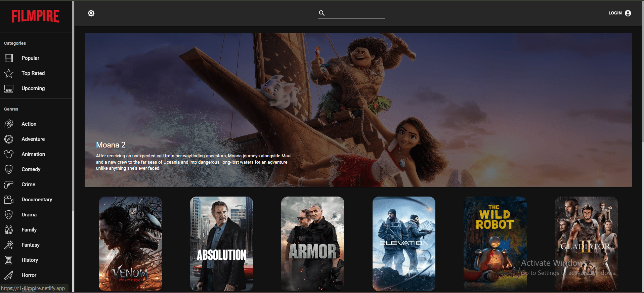Click the Fantasy magic wand icon
The image size is (644, 293).
[9, 245]
